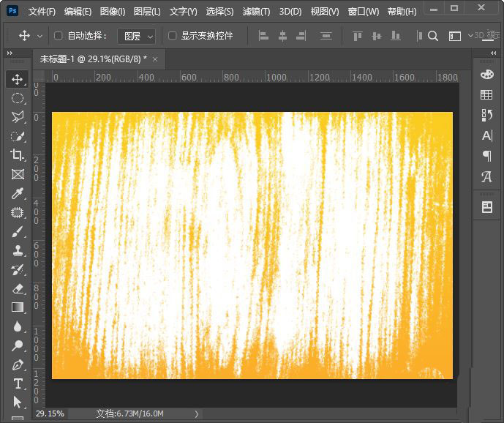Expand the Move tool preset picker arrow
The width and height of the screenshot is (504, 423).
point(40,36)
